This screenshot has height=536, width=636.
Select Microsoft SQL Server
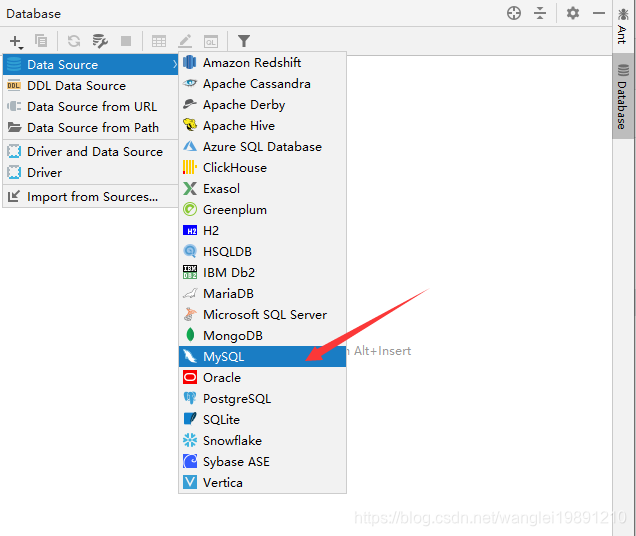pos(262,315)
